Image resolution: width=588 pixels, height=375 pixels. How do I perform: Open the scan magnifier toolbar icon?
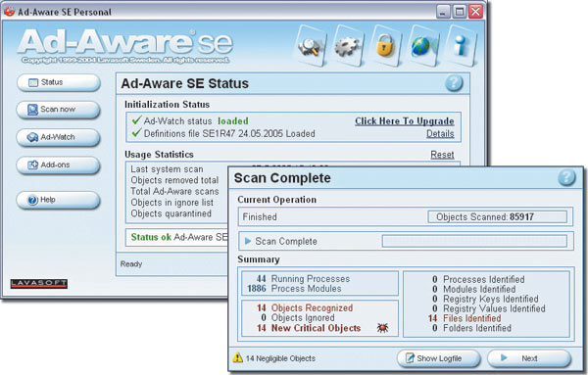click(311, 46)
